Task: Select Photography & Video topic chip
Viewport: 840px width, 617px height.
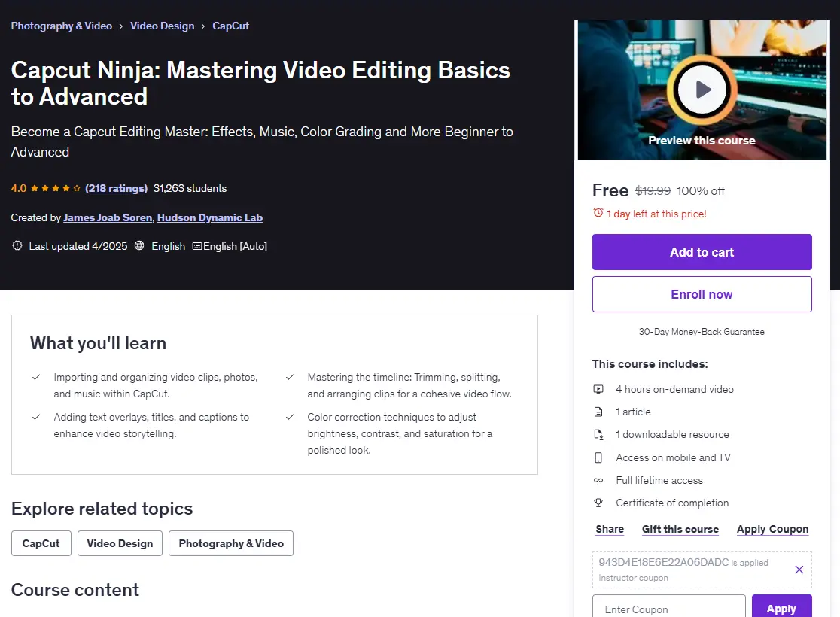Action: pyautogui.click(x=231, y=543)
